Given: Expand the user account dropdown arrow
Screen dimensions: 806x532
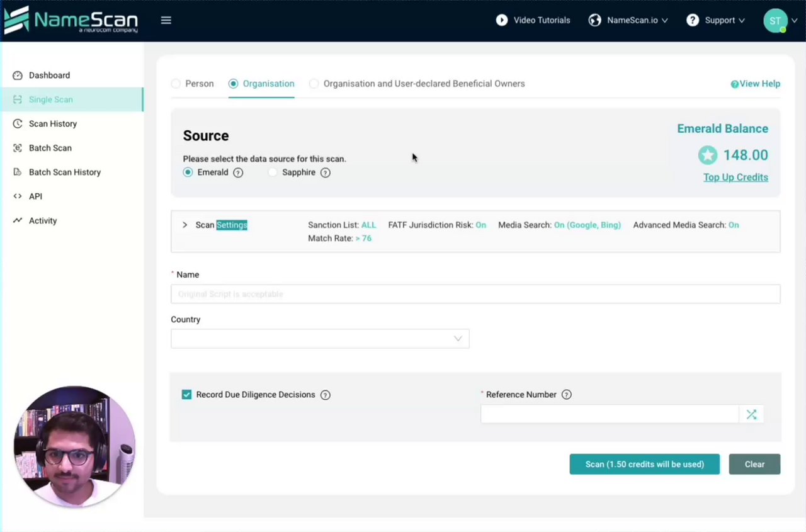Looking at the screenshot, I should click(x=794, y=21).
